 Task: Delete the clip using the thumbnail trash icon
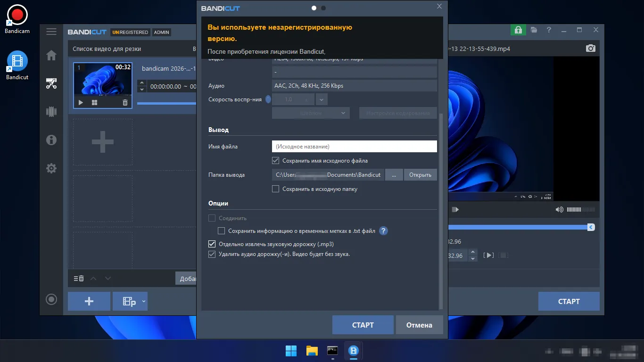125,102
